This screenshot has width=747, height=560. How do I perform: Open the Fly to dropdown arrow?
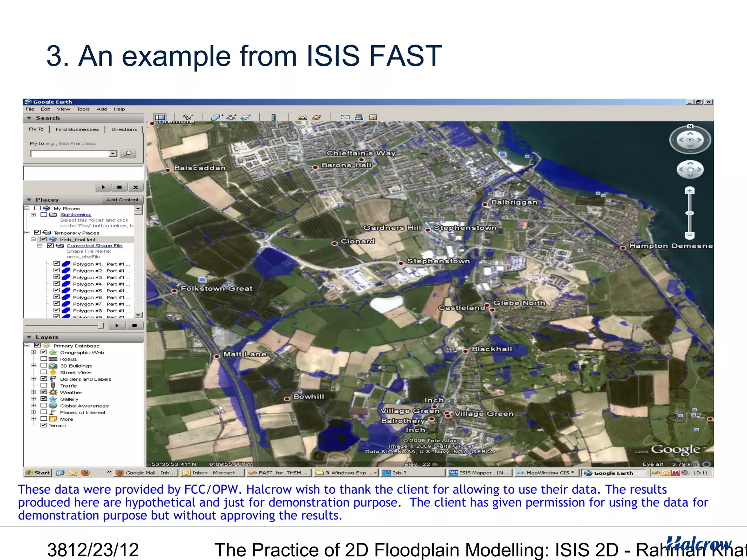(x=113, y=153)
